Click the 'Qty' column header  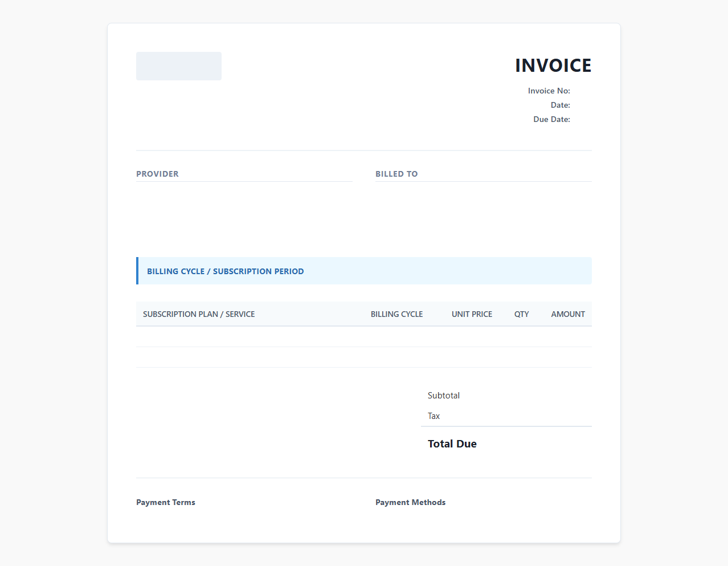tap(522, 314)
